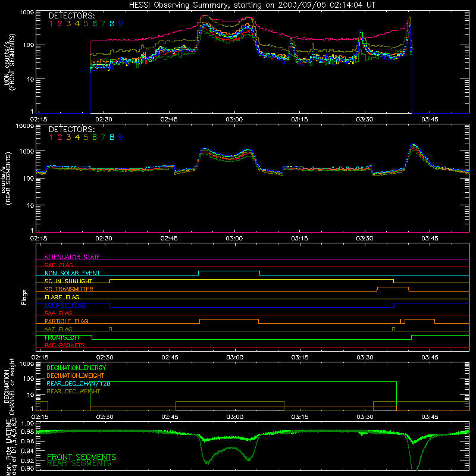
Task: Select the ATTENUATOR_STATE flag label
Action: 72,257
